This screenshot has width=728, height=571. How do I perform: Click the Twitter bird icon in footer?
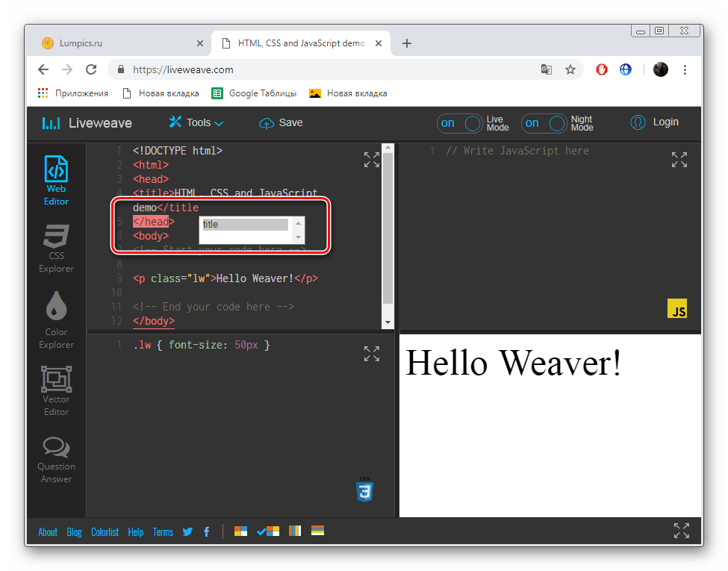tap(187, 531)
